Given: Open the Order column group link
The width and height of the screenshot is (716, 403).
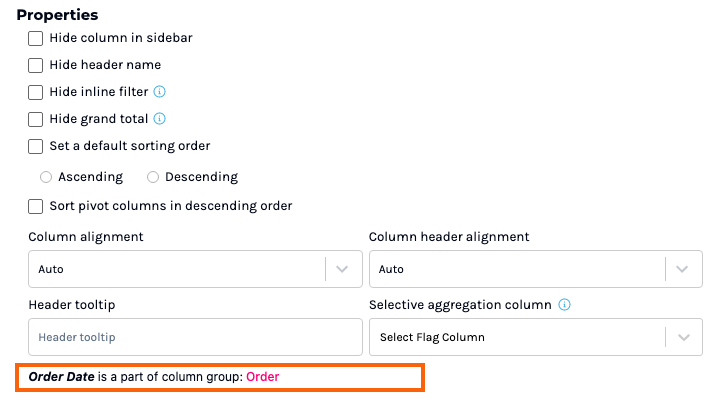Looking at the screenshot, I should (263, 377).
